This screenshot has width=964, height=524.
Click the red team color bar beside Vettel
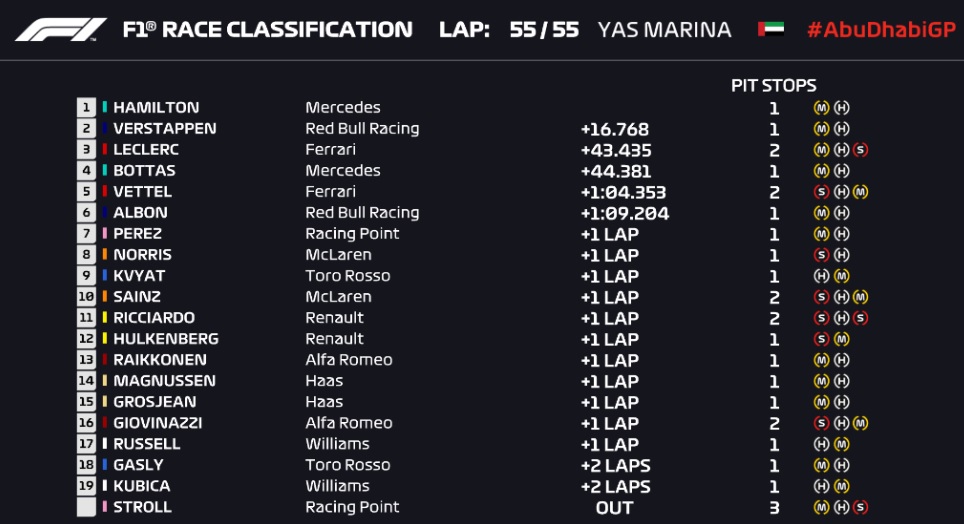click(x=104, y=192)
